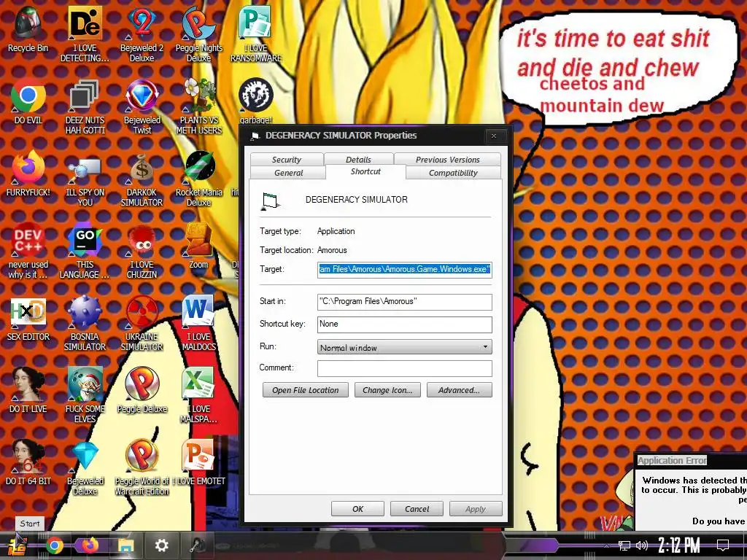Open the notification center icon
Screen dimensions: 747x560
point(723,545)
